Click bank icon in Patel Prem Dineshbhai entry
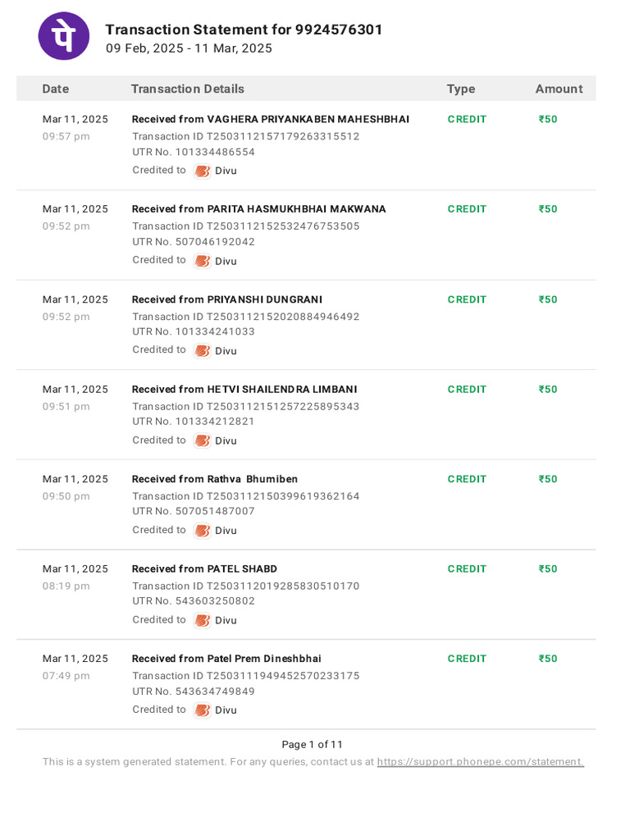 coord(202,710)
